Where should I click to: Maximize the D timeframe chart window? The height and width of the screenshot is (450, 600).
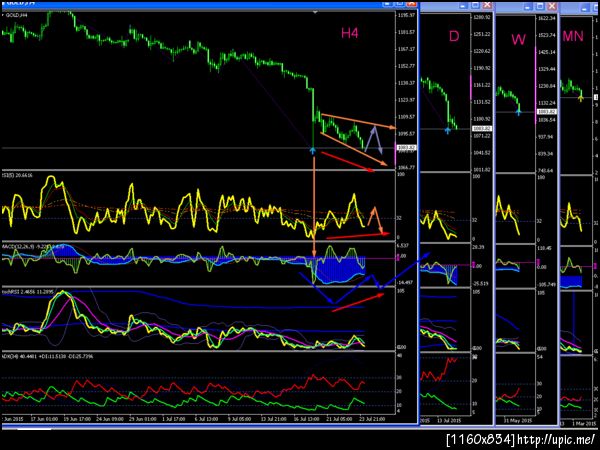point(475,5)
